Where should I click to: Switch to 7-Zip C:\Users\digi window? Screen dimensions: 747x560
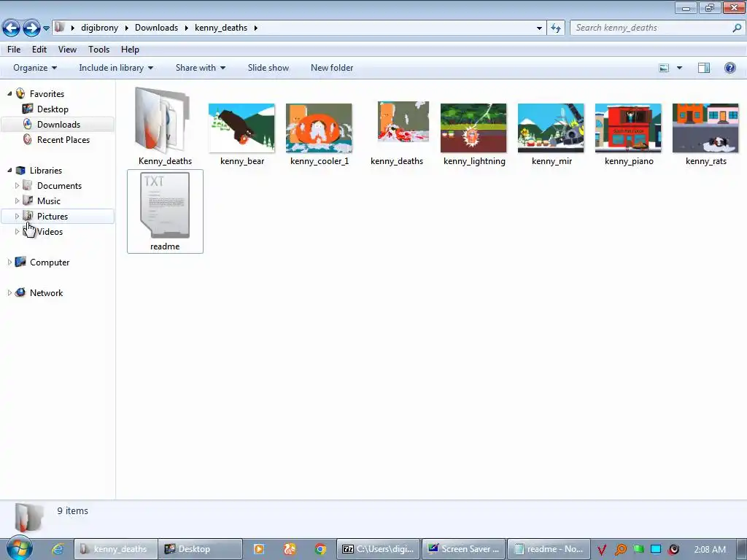pyautogui.click(x=379, y=549)
